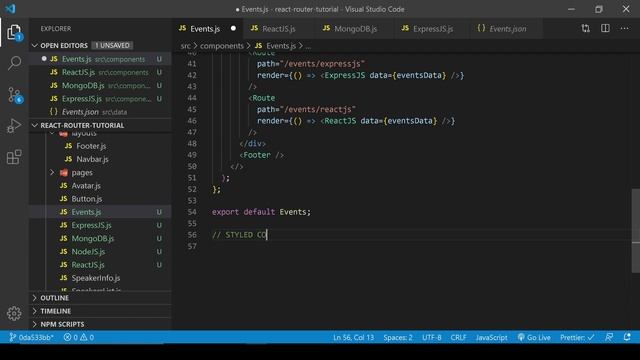Click Prettier status item
This screenshot has width=640, height=360.
[x=577, y=338]
